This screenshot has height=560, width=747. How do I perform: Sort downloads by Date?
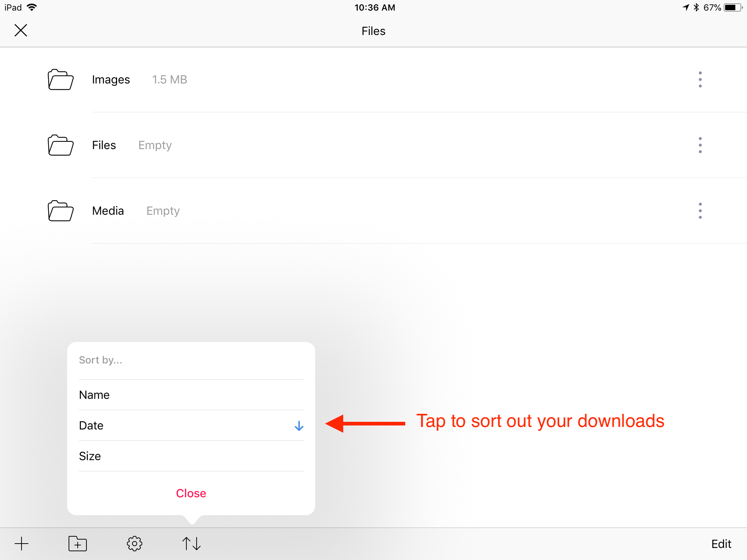pos(191,425)
